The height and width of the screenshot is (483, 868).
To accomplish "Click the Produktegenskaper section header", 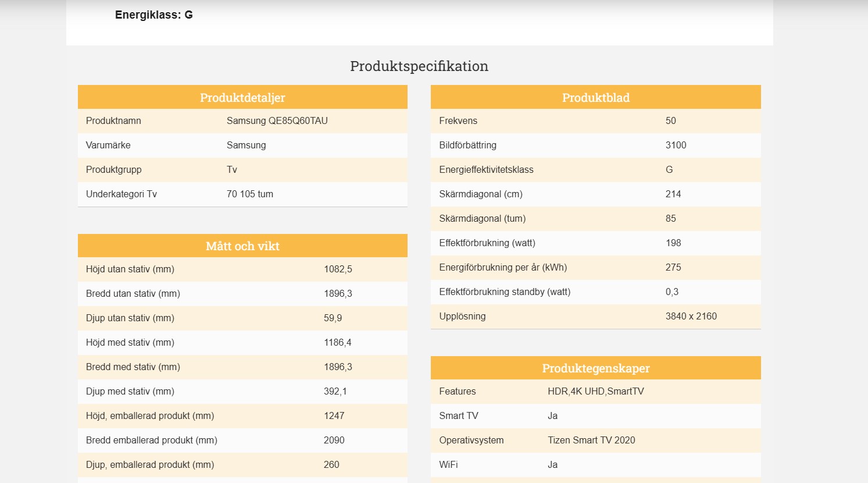I will coord(595,368).
